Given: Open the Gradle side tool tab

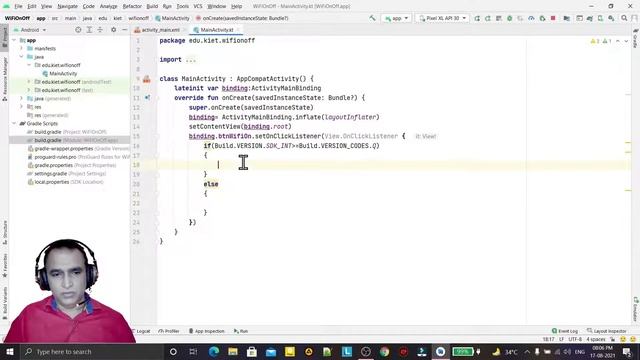Looking at the screenshot, I should [x=636, y=38].
